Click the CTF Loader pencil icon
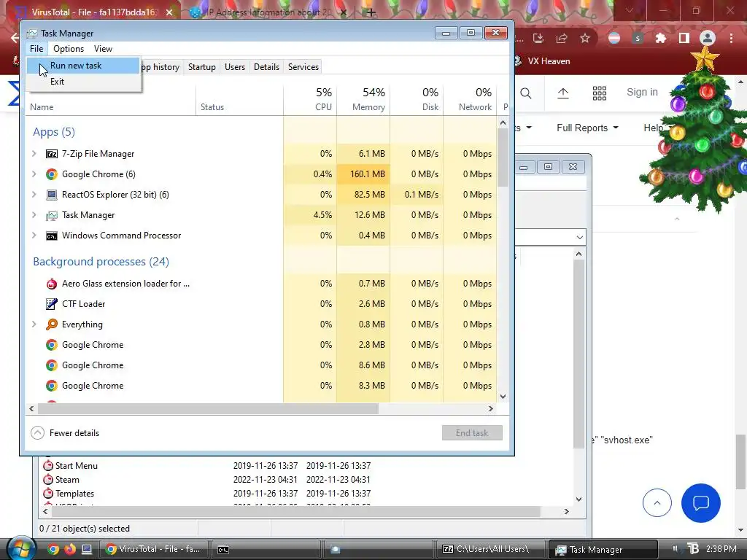747x560 pixels. point(52,304)
